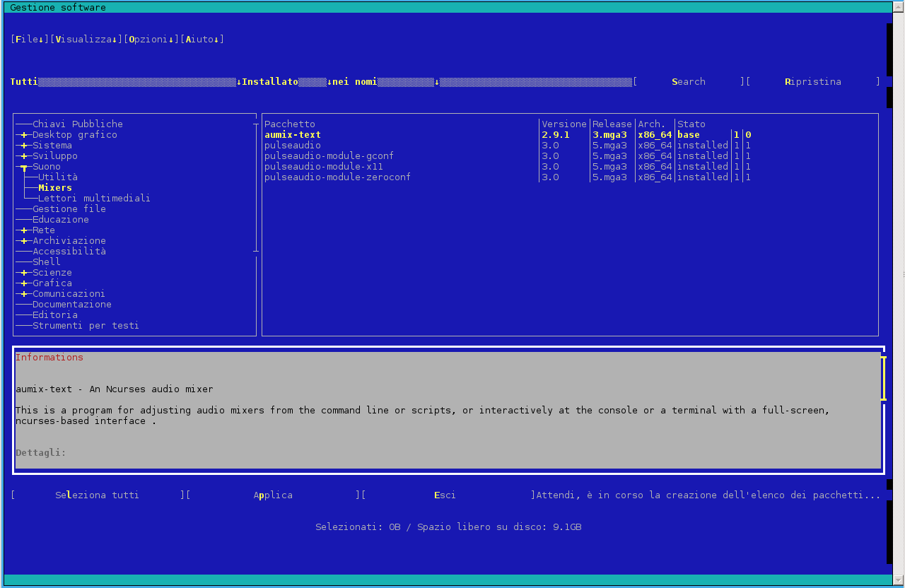The height and width of the screenshot is (588, 905).
Task: Expand the Scienze tree node
Action: pyautogui.click(x=24, y=273)
